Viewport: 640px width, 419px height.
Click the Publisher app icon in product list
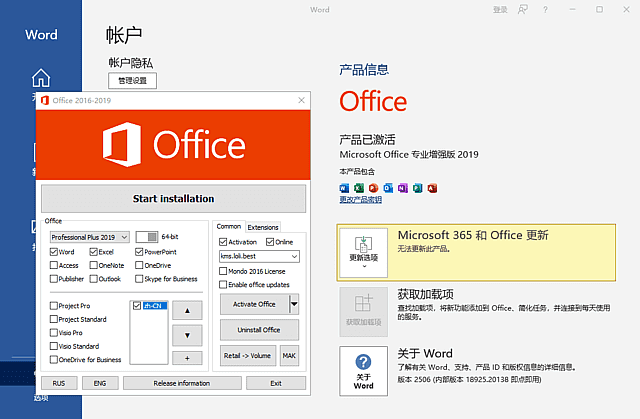coord(418,188)
